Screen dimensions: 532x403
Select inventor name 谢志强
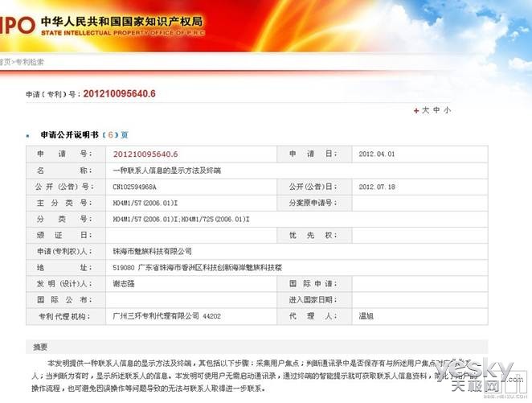coord(124,284)
